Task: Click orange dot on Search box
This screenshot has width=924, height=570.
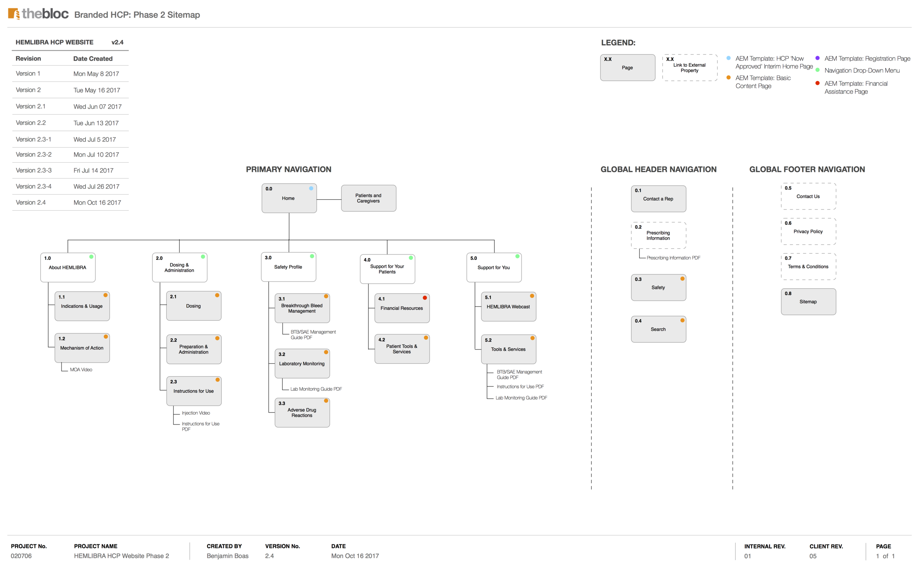Action: 682,320
